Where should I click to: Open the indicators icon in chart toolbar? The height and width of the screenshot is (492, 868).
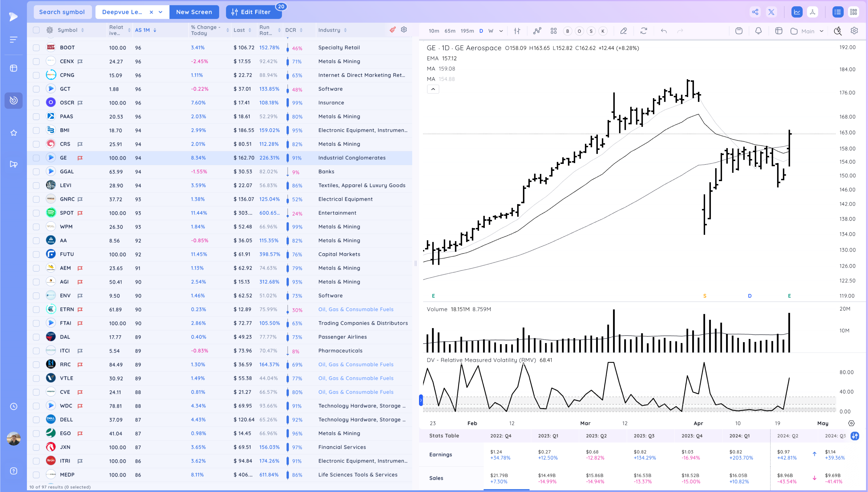[537, 31]
